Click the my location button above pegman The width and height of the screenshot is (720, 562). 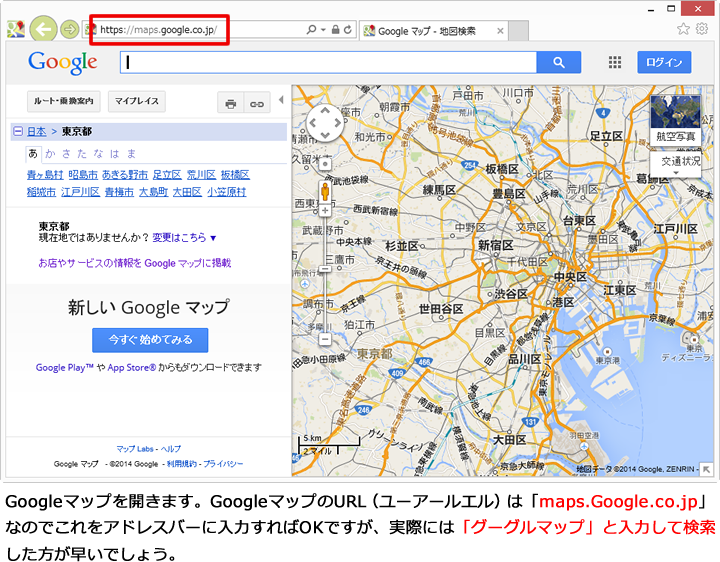tap(325, 164)
